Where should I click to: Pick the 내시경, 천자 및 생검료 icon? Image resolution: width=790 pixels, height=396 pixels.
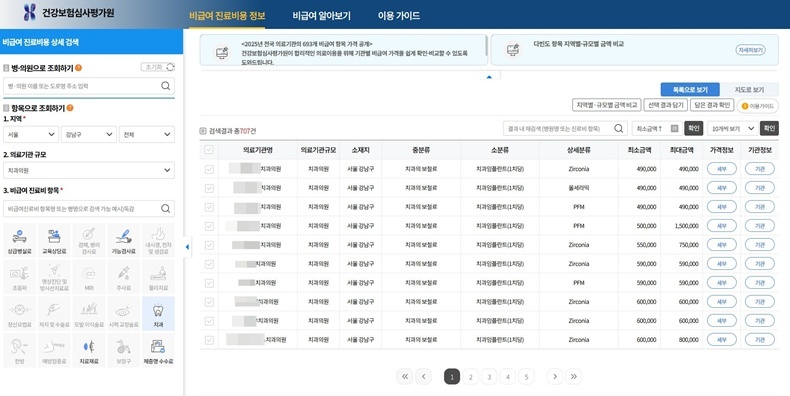pos(158,240)
